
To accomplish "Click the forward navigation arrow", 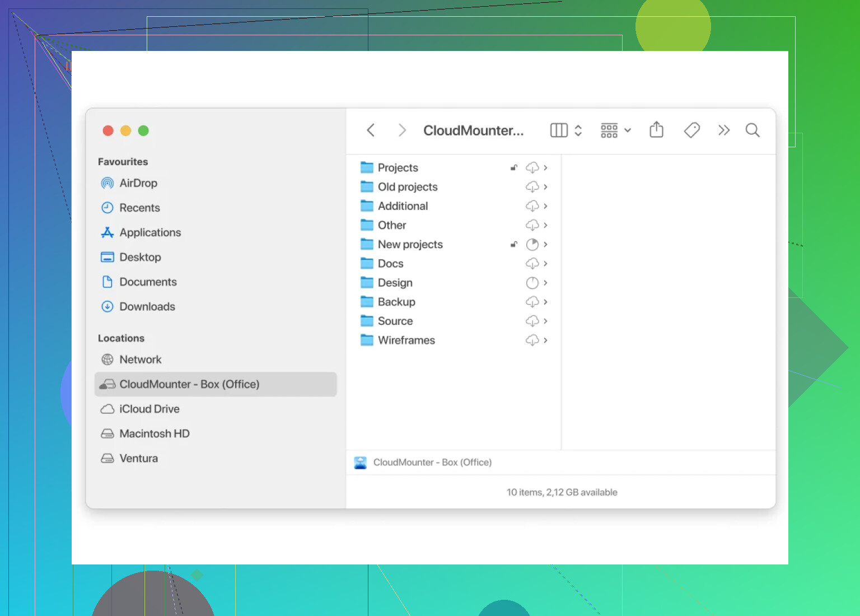I will point(401,130).
